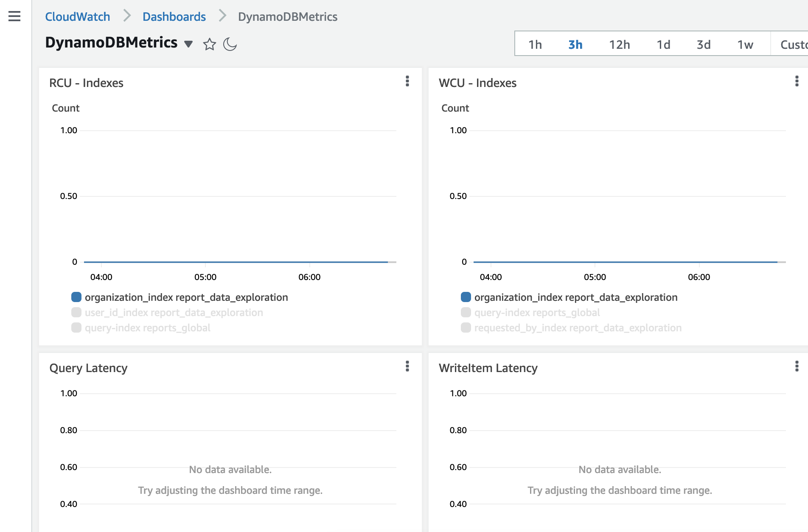Toggle query-index swatch in RCU legend
This screenshot has height=532, width=808.
coord(76,328)
